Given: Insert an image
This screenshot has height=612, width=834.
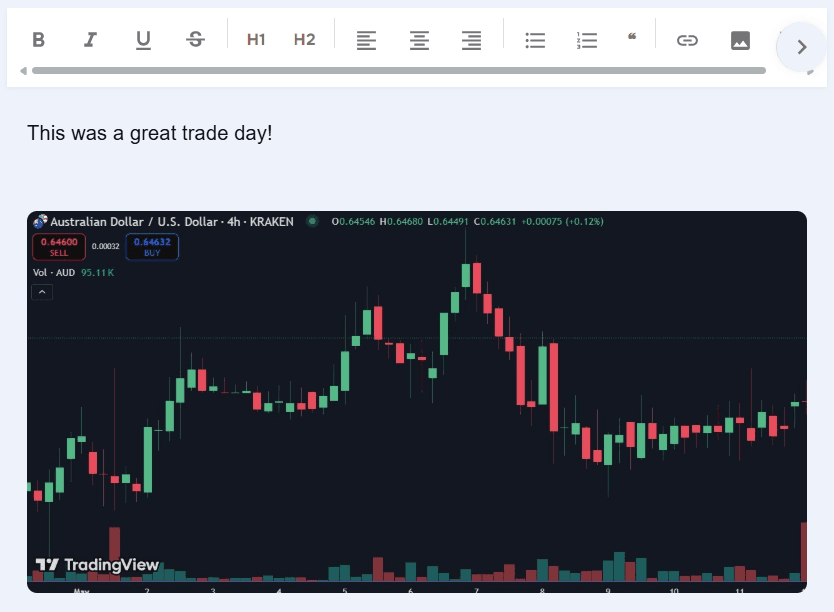Looking at the screenshot, I should (x=739, y=40).
